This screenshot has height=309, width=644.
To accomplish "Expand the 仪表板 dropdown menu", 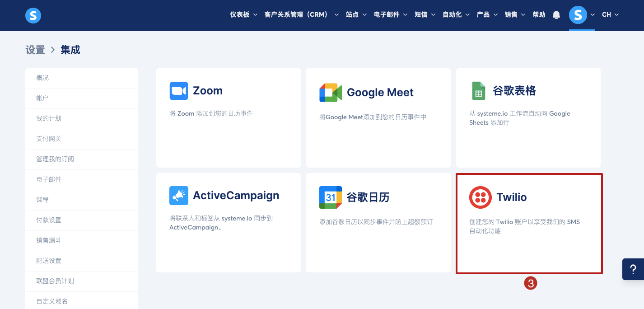I will point(243,15).
